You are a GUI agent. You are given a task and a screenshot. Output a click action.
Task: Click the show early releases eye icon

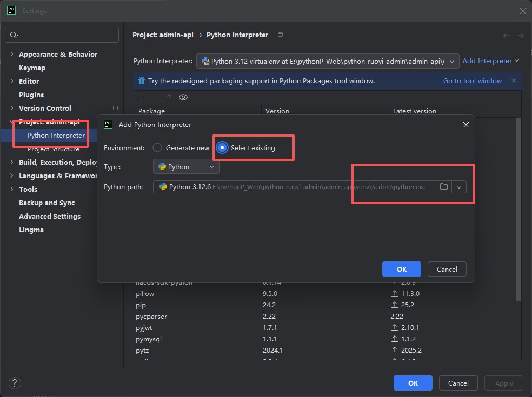coord(183,97)
